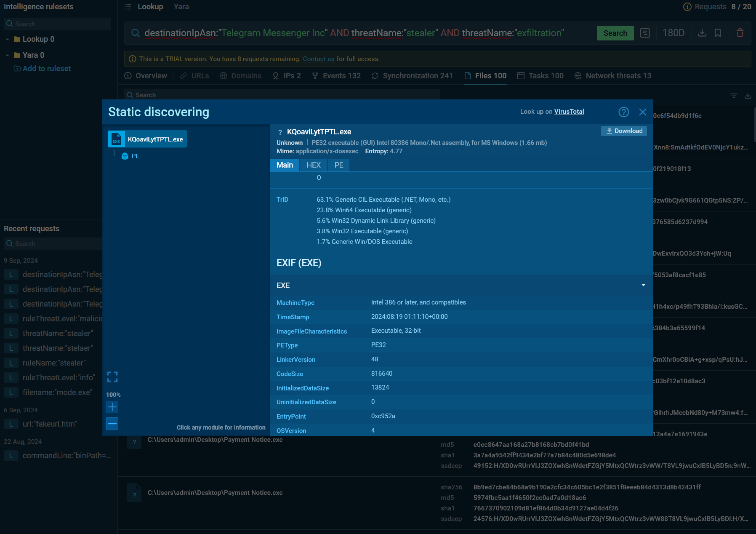The width and height of the screenshot is (756, 534).
Task: Click the filter icon above file list
Action: [x=734, y=96]
